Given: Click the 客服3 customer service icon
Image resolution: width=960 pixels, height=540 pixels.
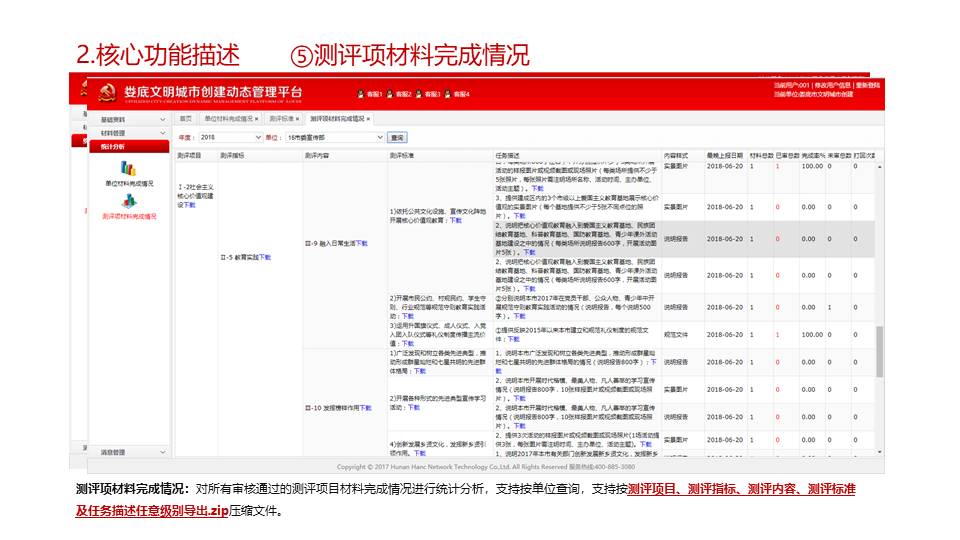Looking at the screenshot, I should [x=419, y=94].
